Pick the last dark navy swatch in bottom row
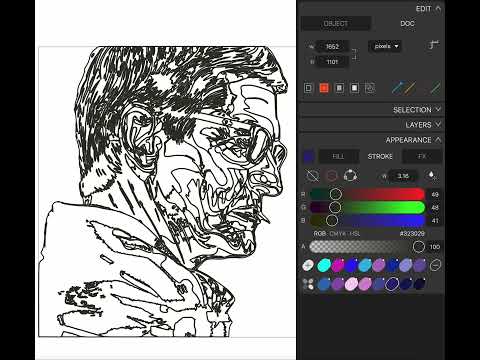 click(x=420, y=284)
